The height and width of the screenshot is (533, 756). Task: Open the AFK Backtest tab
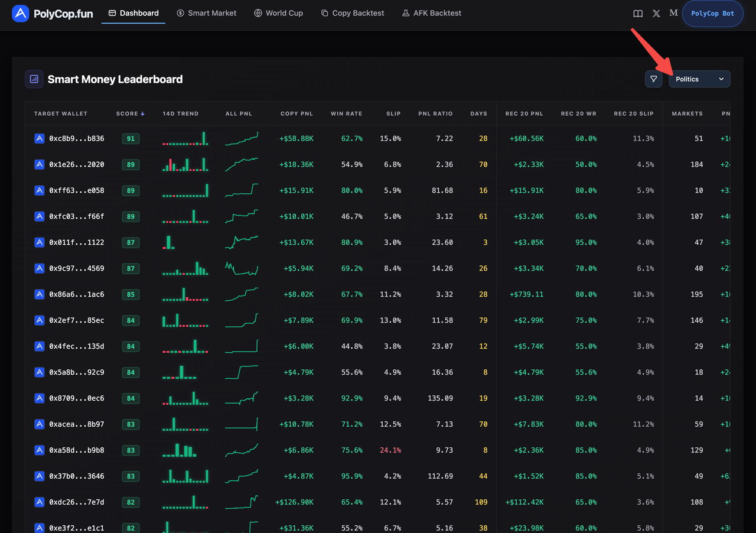click(x=431, y=13)
